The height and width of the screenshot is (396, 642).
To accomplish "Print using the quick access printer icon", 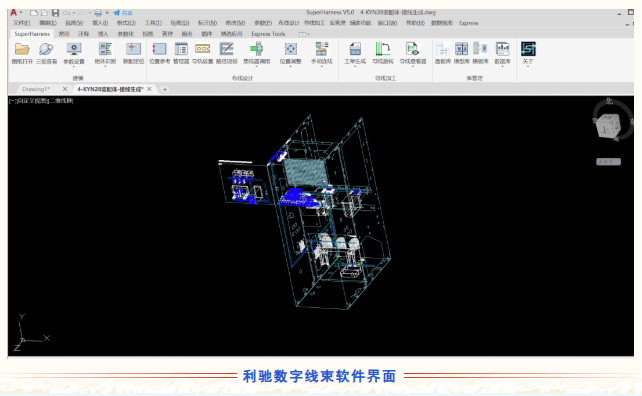I will coord(98,13).
